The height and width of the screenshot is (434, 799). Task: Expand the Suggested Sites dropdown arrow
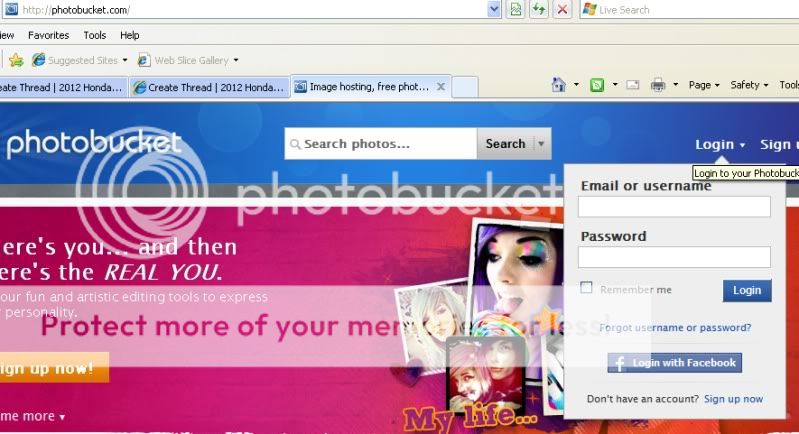click(x=125, y=60)
